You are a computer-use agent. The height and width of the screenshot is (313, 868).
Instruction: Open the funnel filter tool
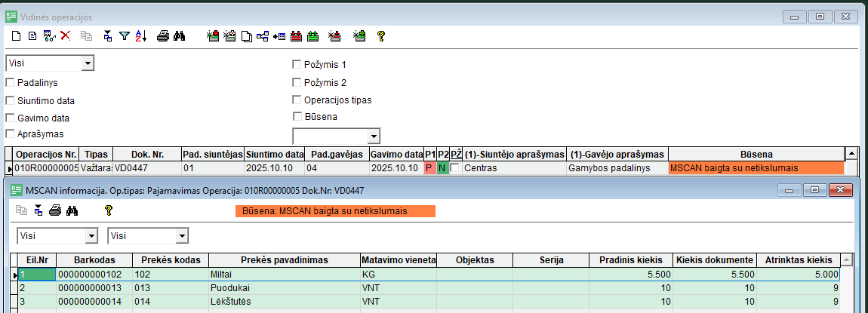pyautogui.click(x=125, y=35)
